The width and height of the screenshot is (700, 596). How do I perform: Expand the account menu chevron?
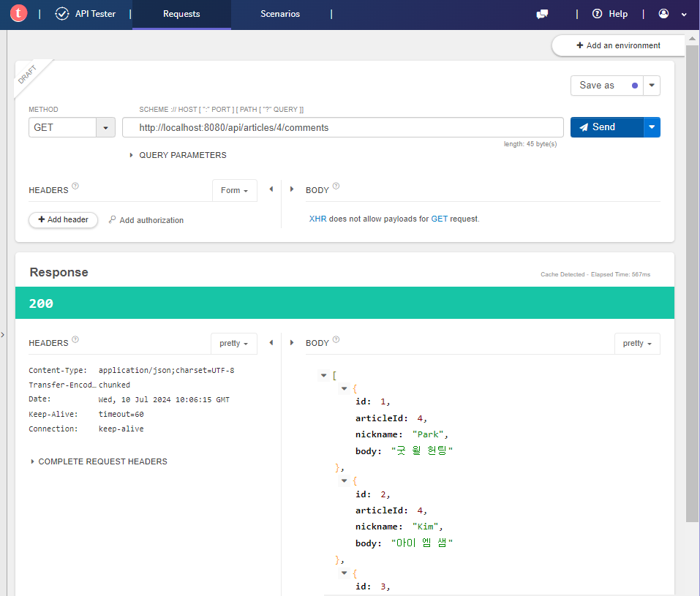pyautogui.click(x=684, y=15)
